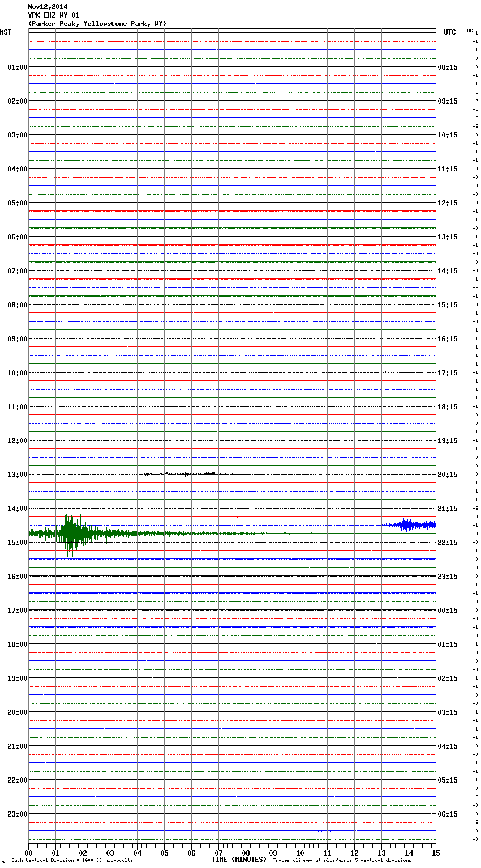Click the Traces clipped at plus/minus 5 divisions note
This screenshot has width=481, height=868.
coord(342,860)
